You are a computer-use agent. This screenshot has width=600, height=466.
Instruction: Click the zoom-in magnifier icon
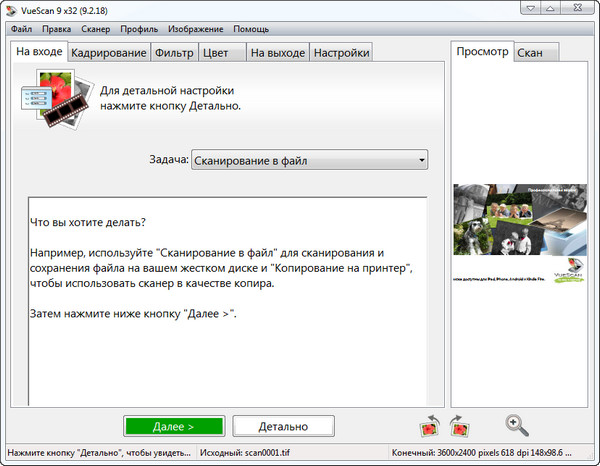(517, 424)
